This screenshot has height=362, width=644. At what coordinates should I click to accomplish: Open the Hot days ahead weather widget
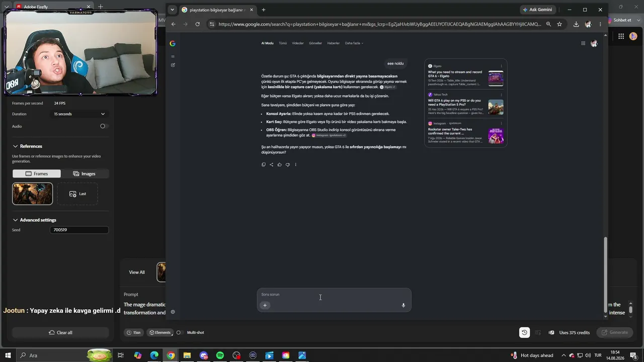pos(532,355)
